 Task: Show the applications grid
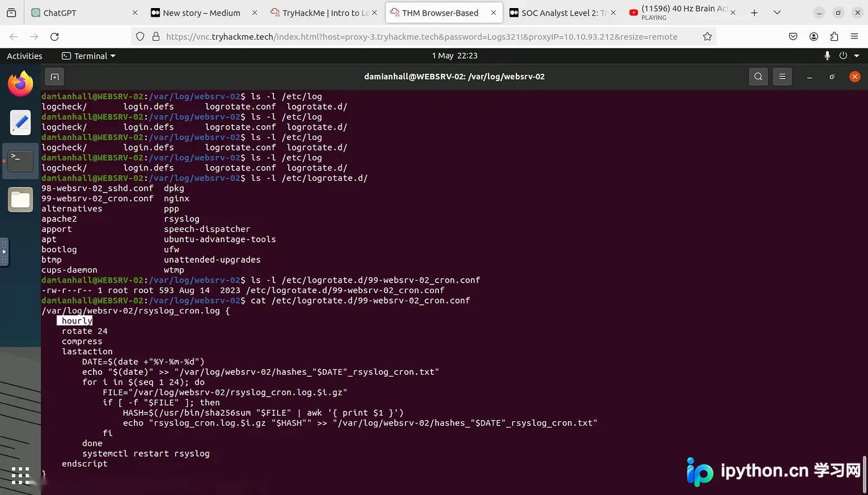(x=20, y=475)
